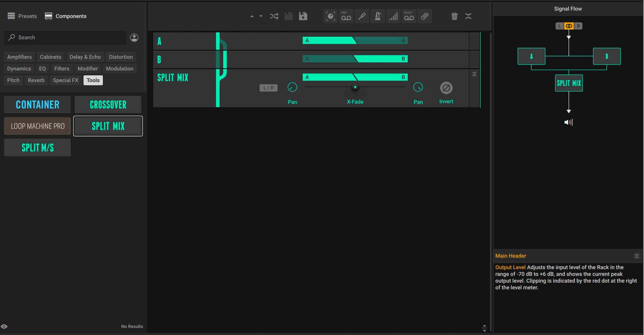
Task: Click the trash can to clear rack
Action: coord(454,16)
